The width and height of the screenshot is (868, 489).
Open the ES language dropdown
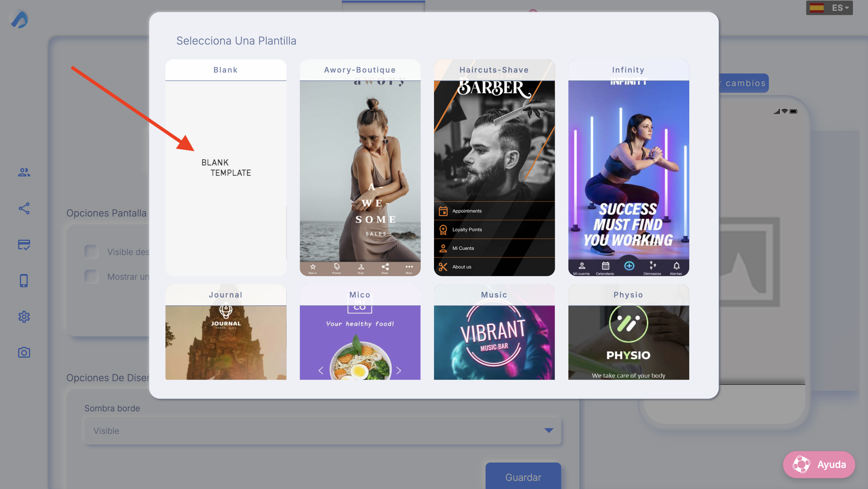point(829,8)
